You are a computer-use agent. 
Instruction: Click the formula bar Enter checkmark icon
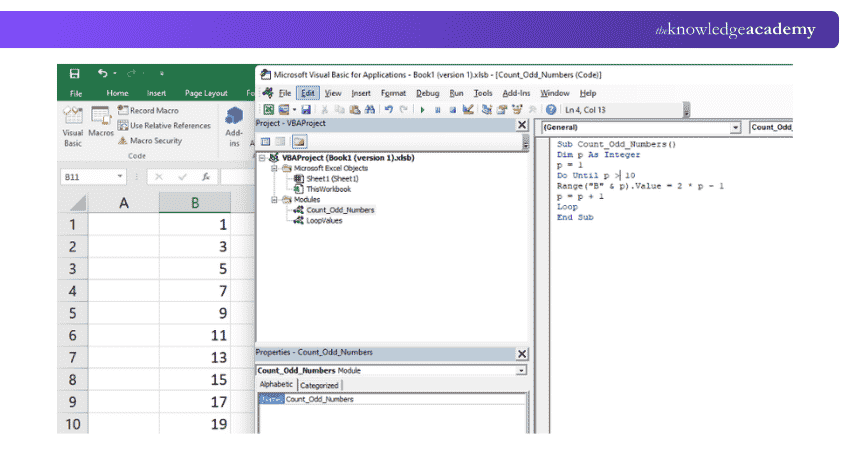(x=182, y=177)
